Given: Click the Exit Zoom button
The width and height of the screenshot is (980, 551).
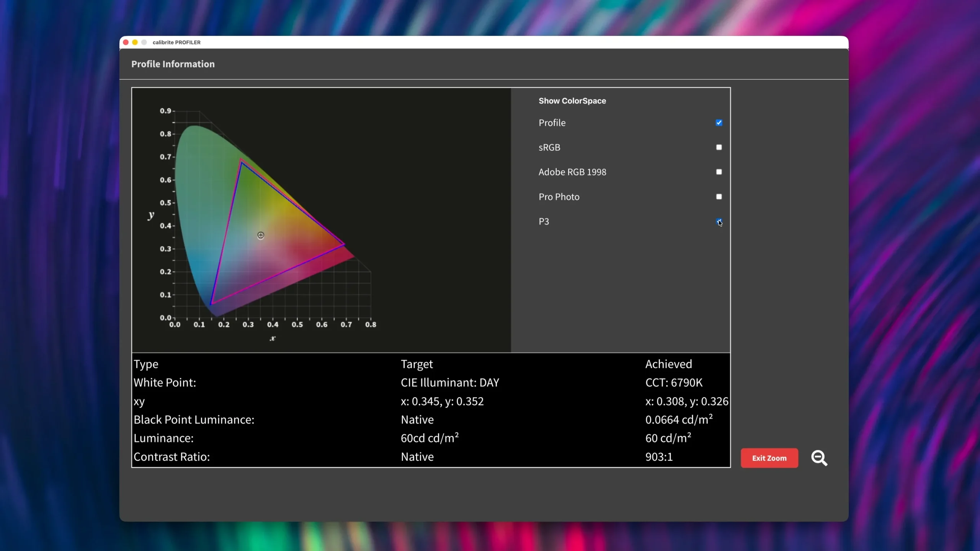Looking at the screenshot, I should click(x=769, y=458).
